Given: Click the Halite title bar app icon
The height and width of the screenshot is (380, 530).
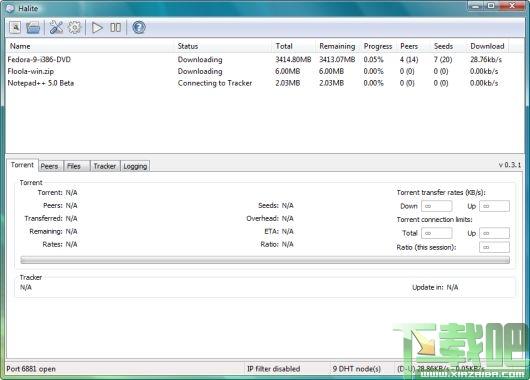Looking at the screenshot, I should [x=10, y=8].
